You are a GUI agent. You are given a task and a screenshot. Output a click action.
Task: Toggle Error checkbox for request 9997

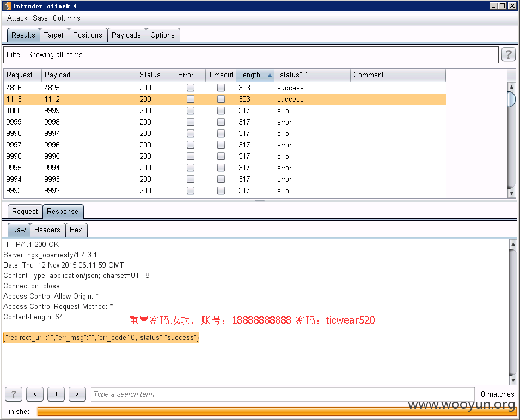pos(191,145)
